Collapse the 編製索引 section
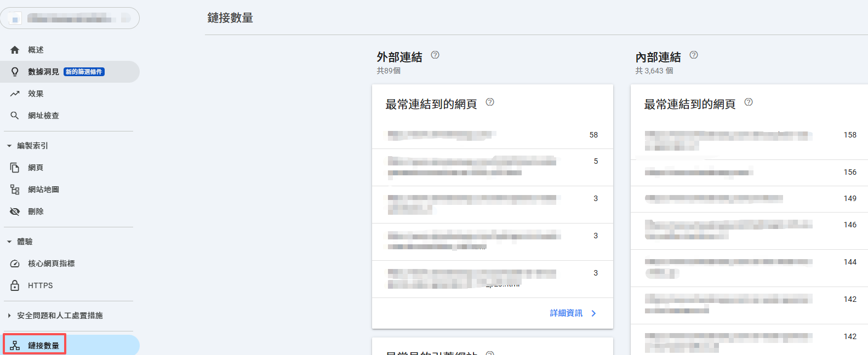Image resolution: width=868 pixels, height=355 pixels. pyautogui.click(x=9, y=146)
